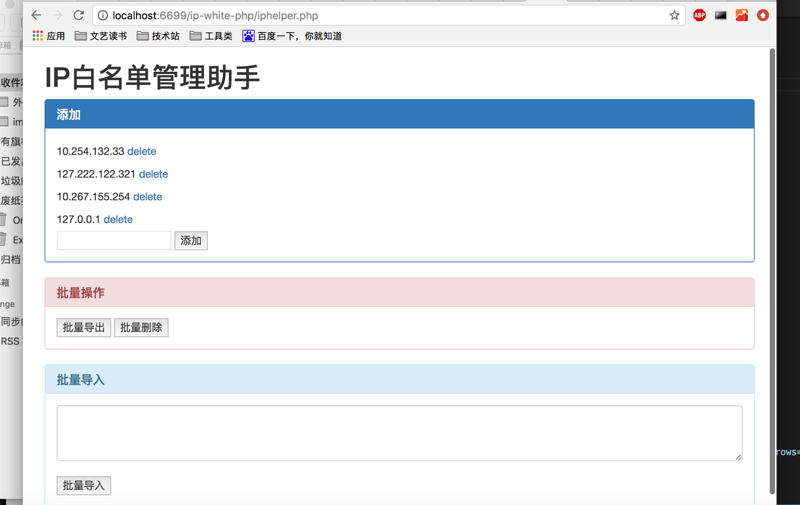The width and height of the screenshot is (800, 505).
Task: Click the 批量操作 panel header
Action: pyautogui.click(x=399, y=293)
